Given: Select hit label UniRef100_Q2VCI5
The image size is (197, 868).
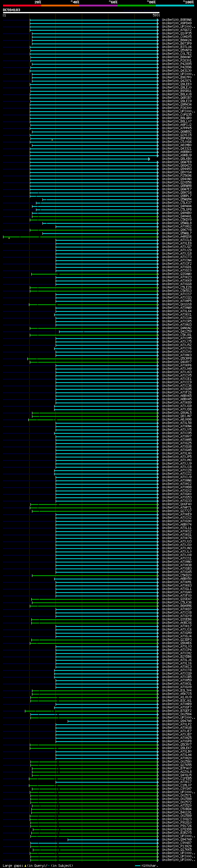Looking at the screenshot, I should (177, 135).
